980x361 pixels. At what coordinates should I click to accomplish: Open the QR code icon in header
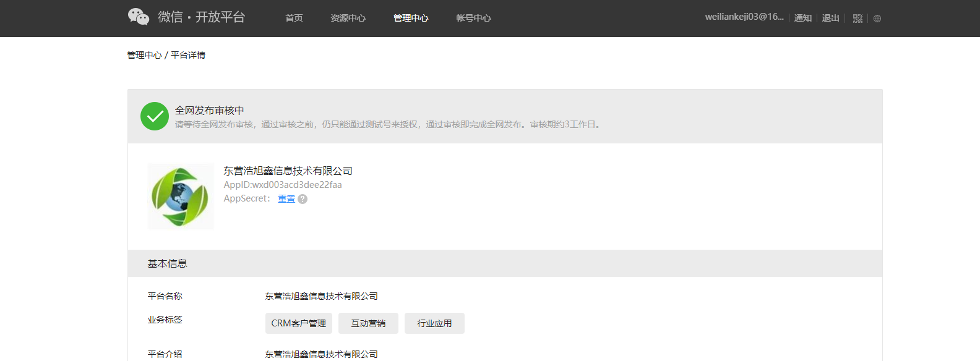[x=858, y=19]
